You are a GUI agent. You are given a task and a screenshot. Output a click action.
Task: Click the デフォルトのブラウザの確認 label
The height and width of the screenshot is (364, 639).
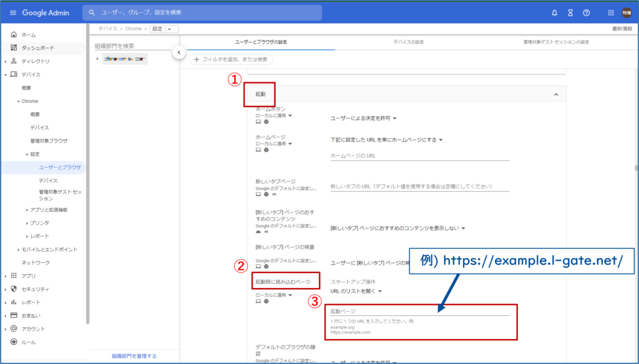pos(286,350)
